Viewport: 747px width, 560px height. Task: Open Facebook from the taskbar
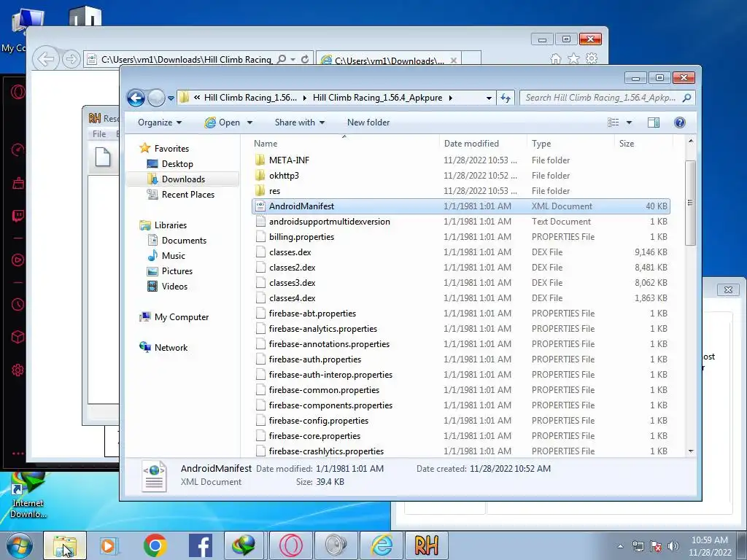pyautogui.click(x=200, y=545)
